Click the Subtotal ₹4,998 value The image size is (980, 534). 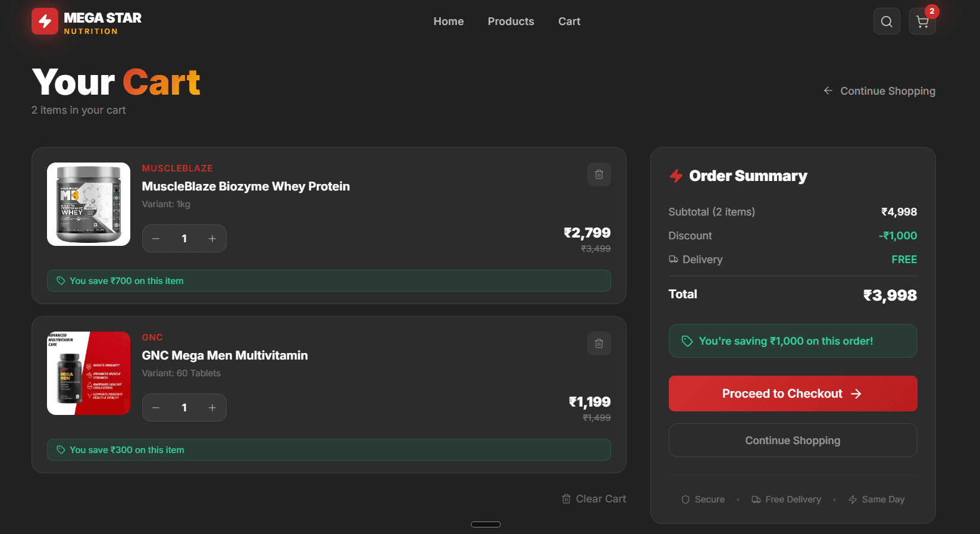899,212
